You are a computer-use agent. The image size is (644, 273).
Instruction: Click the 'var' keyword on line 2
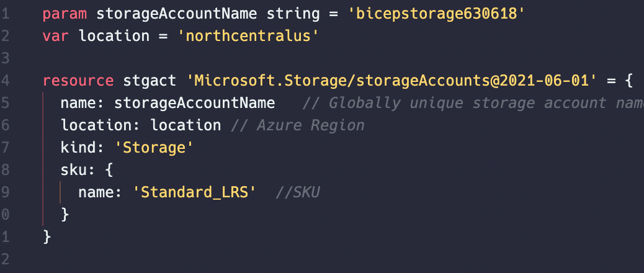coord(56,36)
